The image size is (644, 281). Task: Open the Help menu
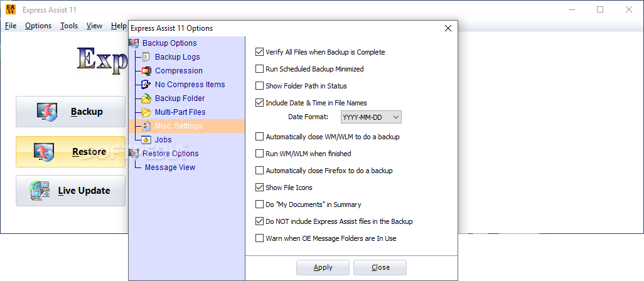[x=119, y=26]
